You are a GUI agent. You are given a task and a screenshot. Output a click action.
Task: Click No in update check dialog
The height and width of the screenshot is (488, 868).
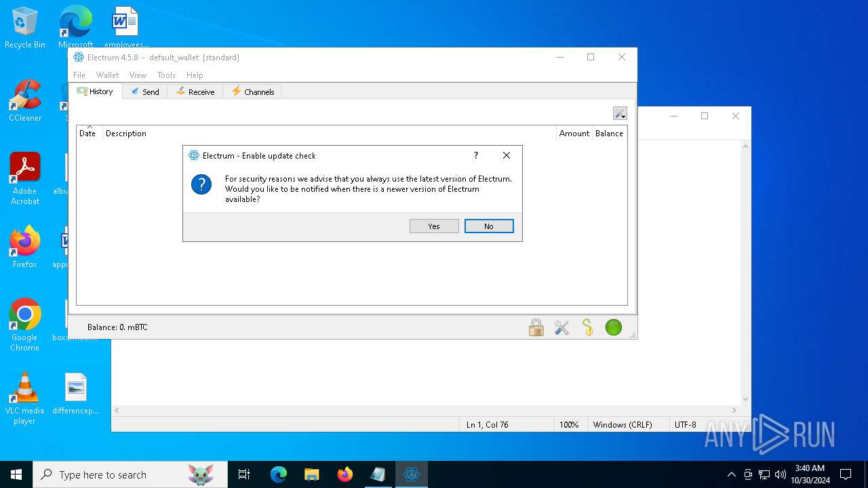click(489, 226)
